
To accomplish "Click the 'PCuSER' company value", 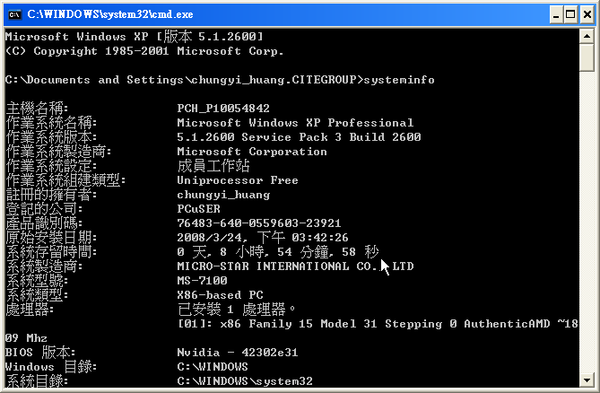I will point(199,209).
